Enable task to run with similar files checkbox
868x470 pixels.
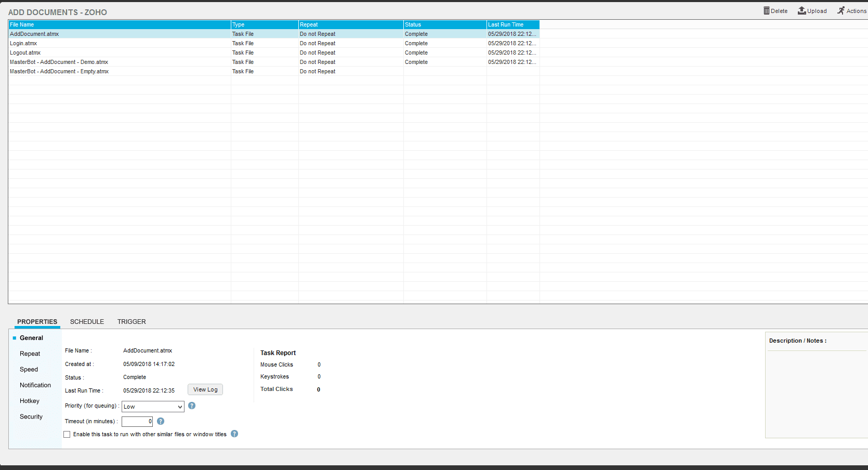67,434
